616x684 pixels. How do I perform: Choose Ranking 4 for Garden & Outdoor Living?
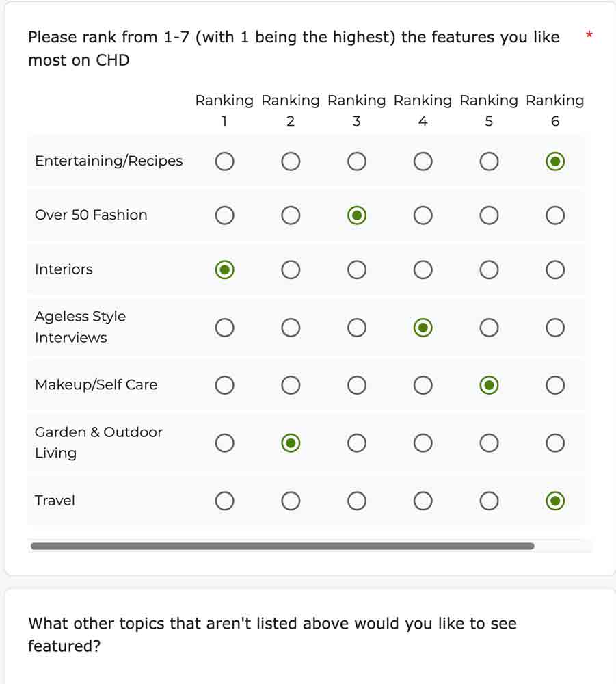pyautogui.click(x=423, y=443)
